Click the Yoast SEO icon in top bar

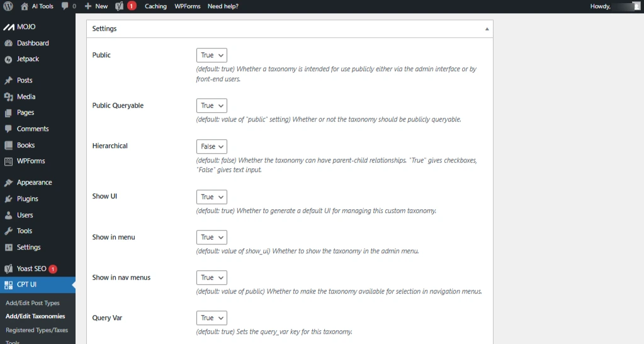[120, 6]
